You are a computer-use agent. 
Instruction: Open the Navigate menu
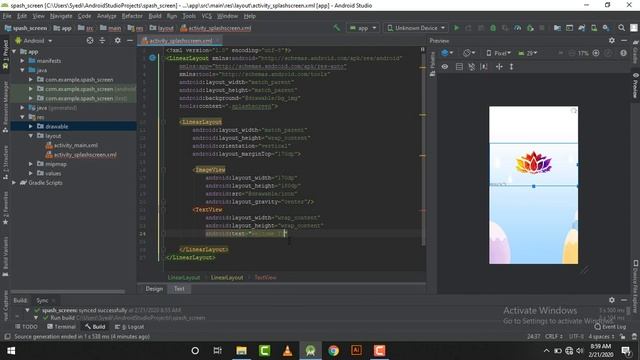(61, 16)
